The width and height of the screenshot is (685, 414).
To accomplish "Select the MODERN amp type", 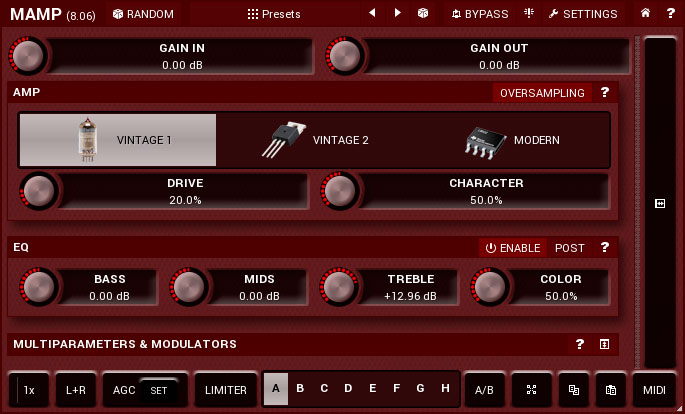I will coord(510,140).
